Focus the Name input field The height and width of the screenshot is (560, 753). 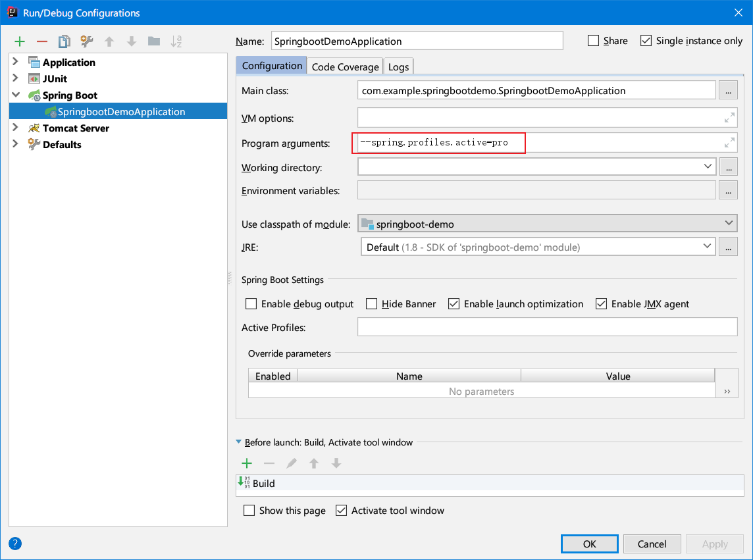click(417, 41)
